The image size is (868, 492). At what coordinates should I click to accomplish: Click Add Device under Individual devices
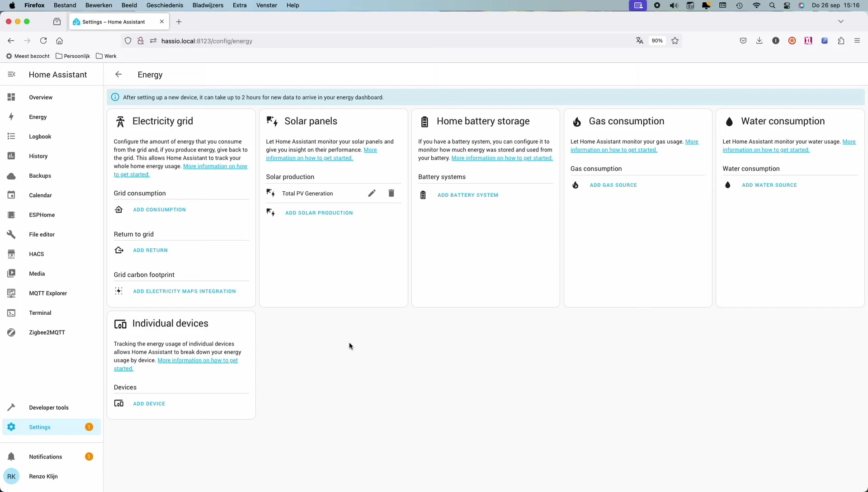pos(149,404)
